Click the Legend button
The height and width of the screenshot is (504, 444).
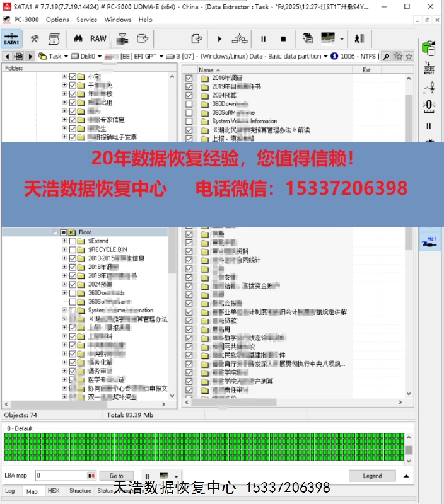[x=372, y=476]
